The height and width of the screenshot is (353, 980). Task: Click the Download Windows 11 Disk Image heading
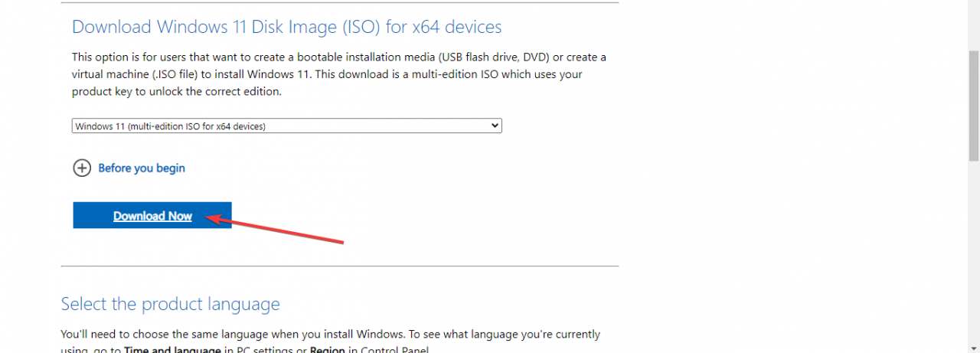(286, 28)
